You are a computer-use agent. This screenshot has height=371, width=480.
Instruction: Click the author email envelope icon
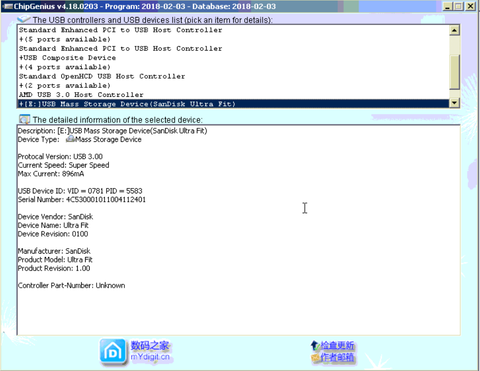(315, 358)
